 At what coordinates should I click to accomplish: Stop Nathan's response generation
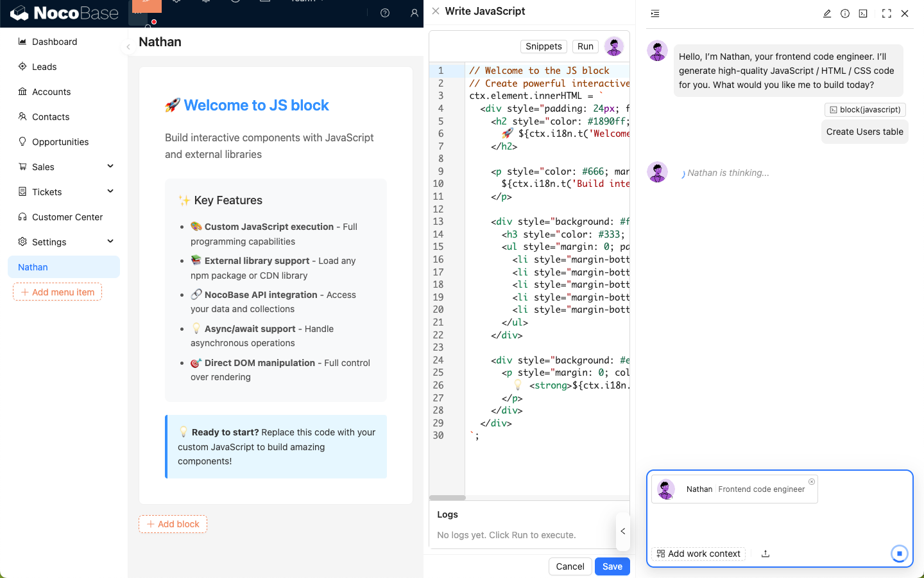point(899,554)
